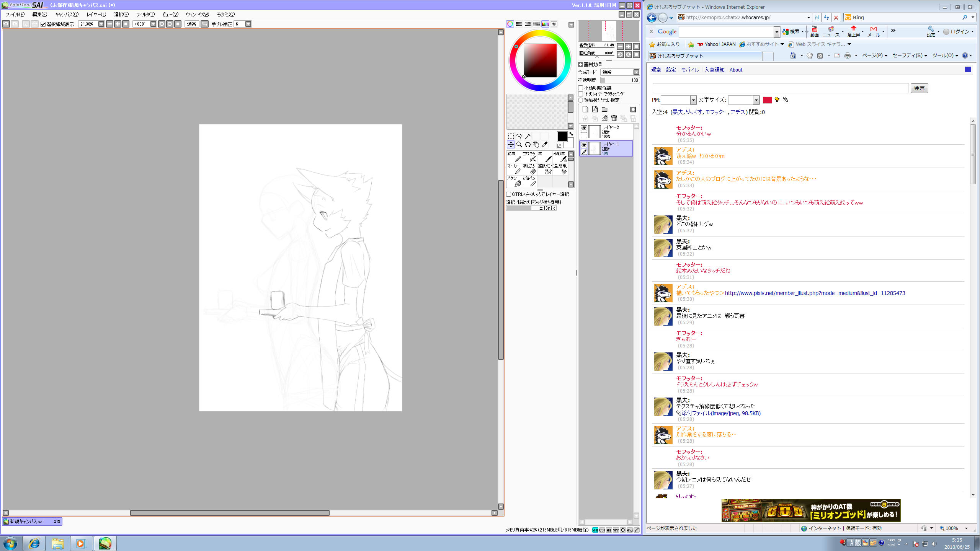This screenshot has height=551, width=980.
Task: Choose the 消しゴム eraser tool
Action: tap(529, 169)
